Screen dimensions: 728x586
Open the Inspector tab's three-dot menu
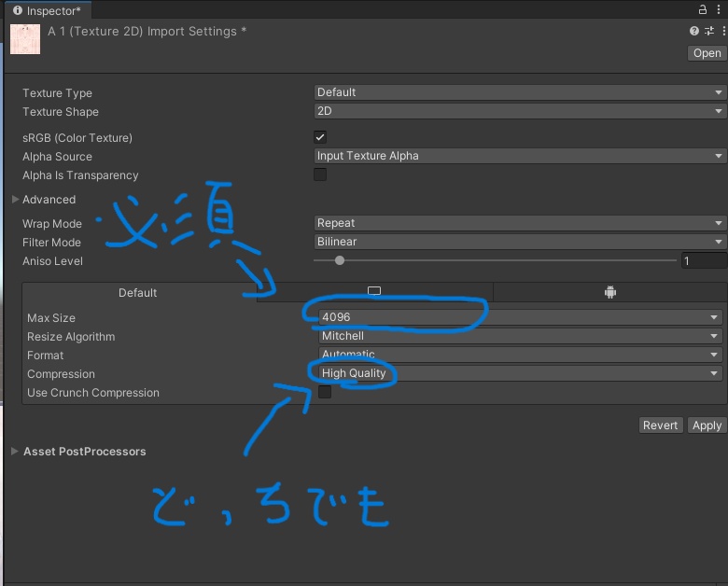[720, 9]
